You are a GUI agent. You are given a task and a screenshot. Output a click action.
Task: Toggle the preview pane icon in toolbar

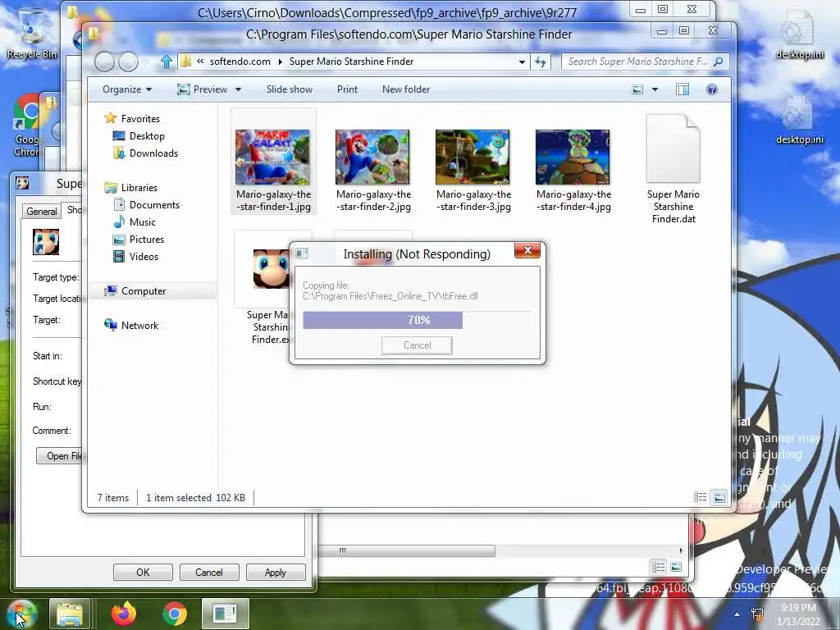(682, 89)
